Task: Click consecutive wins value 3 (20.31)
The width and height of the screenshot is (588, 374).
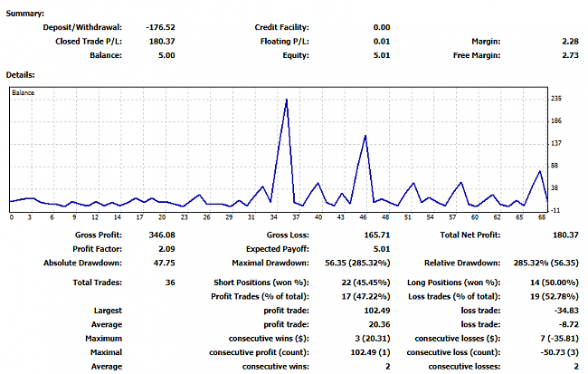Action: click(x=373, y=339)
